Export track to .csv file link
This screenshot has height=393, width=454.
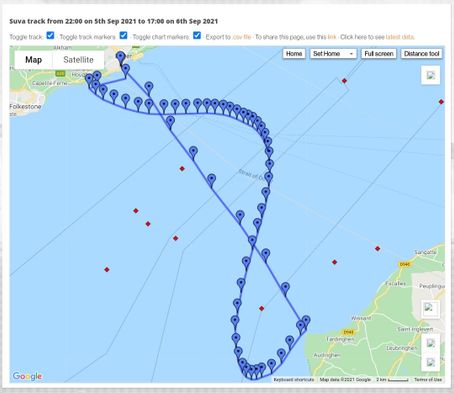point(242,37)
